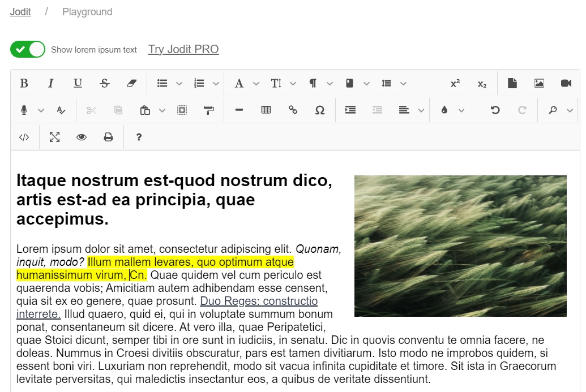Click the eraser clear formatting icon
Viewport: 586px width, 392px height.
coord(131,83)
